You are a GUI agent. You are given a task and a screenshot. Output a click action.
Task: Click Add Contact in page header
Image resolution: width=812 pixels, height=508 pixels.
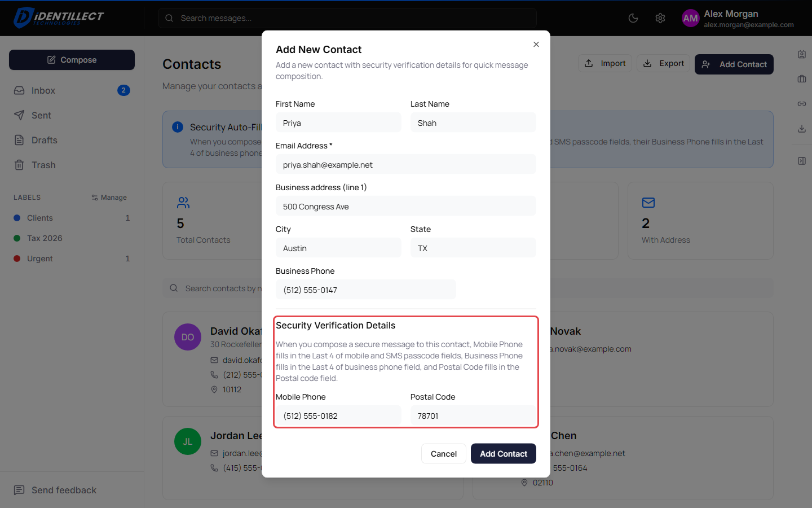(x=734, y=64)
